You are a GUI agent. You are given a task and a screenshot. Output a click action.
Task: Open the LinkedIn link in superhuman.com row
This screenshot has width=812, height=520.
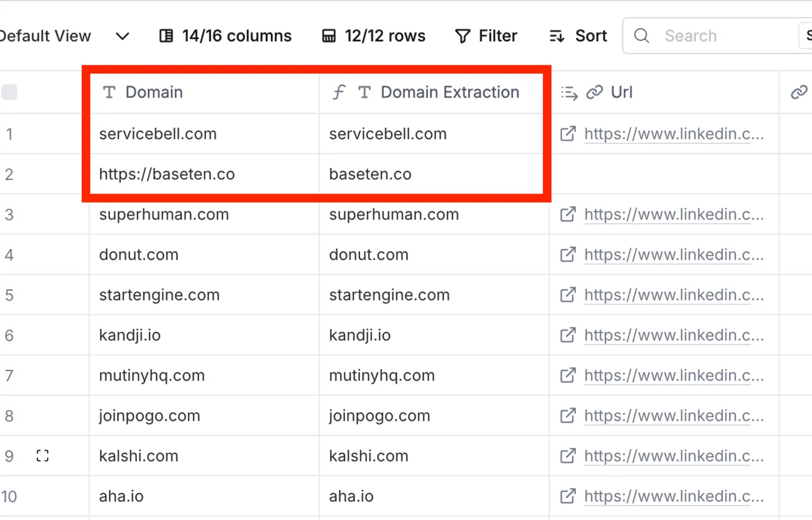coord(674,214)
